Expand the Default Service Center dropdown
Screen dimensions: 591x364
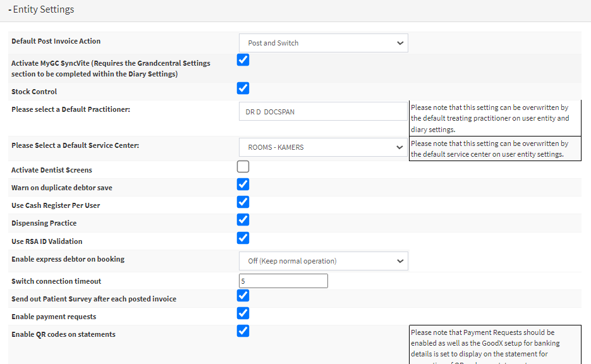tap(323, 147)
